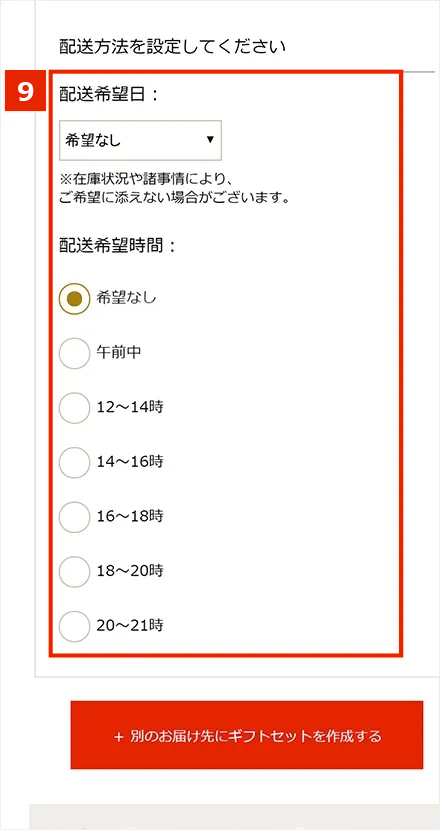Click the 配送方法を設定してください heading
The image size is (440, 835).
coord(173,47)
